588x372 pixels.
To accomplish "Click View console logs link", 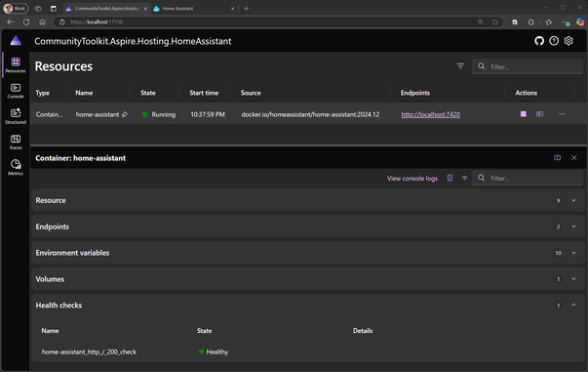I will (x=412, y=179).
